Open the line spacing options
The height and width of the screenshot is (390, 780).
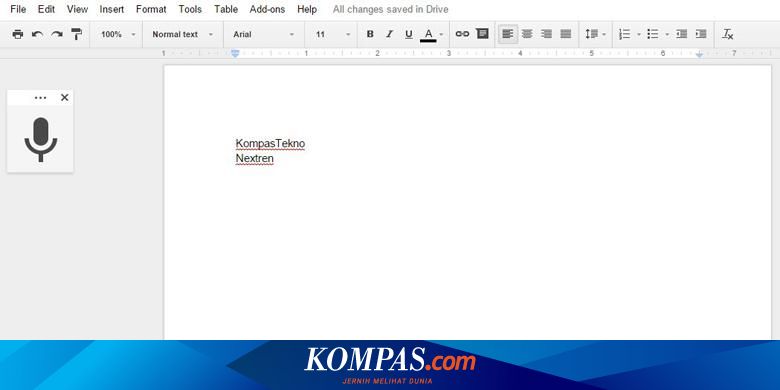[595, 34]
